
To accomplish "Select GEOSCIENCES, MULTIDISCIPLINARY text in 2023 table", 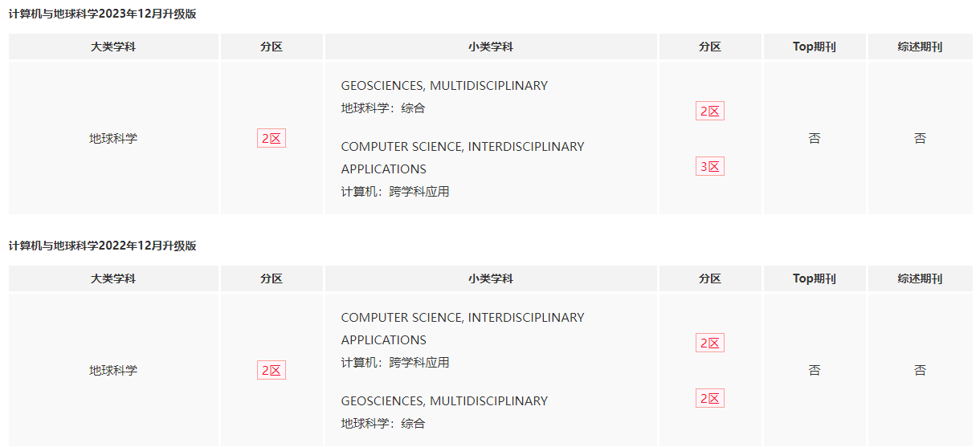I will click(444, 85).
